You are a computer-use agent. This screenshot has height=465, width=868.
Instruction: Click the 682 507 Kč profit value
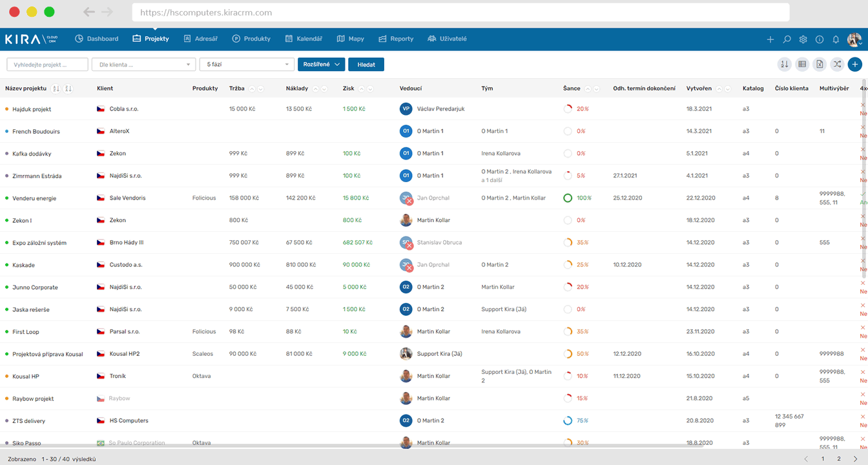point(357,243)
